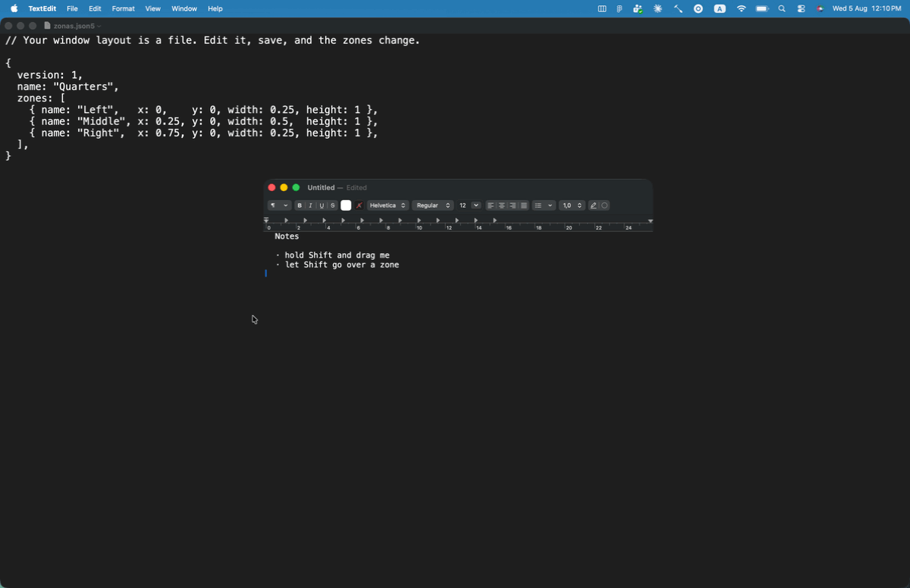The width and height of the screenshot is (910, 588).
Task: Open the battery status menu
Action: 762,9
